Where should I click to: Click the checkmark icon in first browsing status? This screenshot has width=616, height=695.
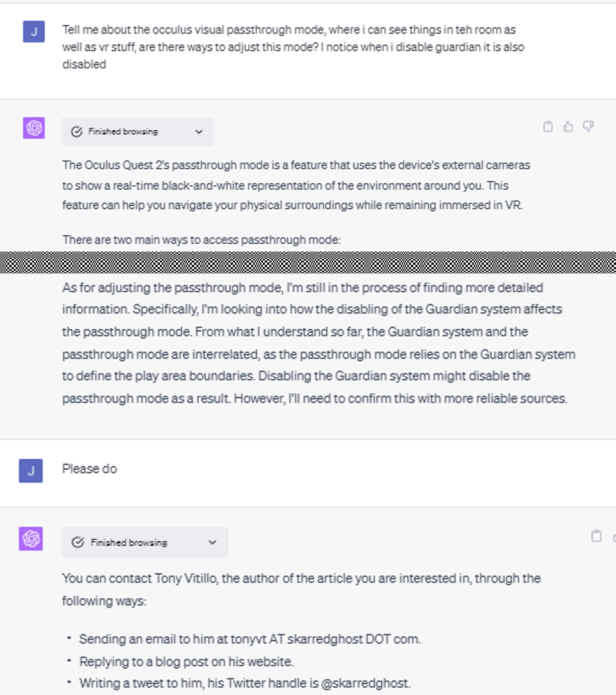pos(77,132)
